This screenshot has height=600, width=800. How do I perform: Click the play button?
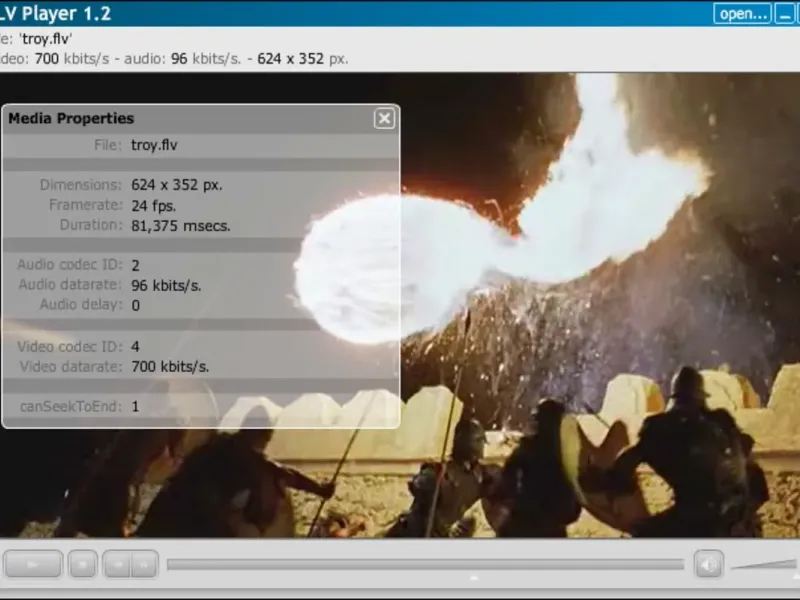point(33,564)
